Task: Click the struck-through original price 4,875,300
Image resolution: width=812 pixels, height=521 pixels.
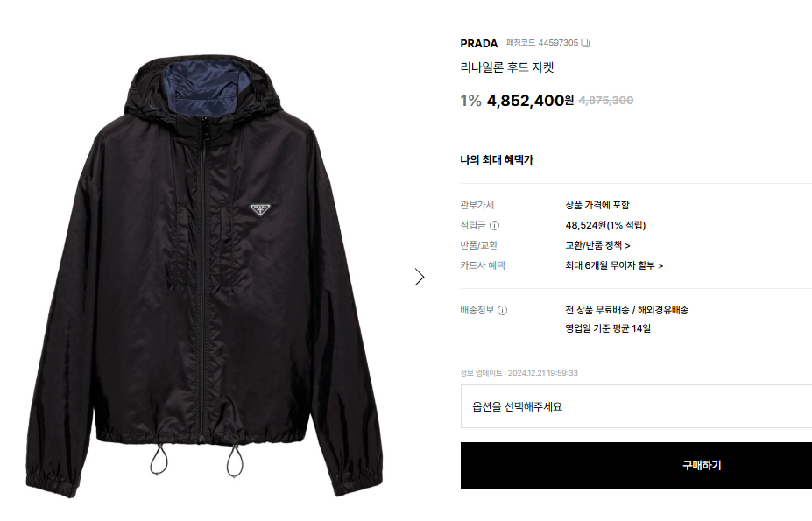Action: [606, 101]
